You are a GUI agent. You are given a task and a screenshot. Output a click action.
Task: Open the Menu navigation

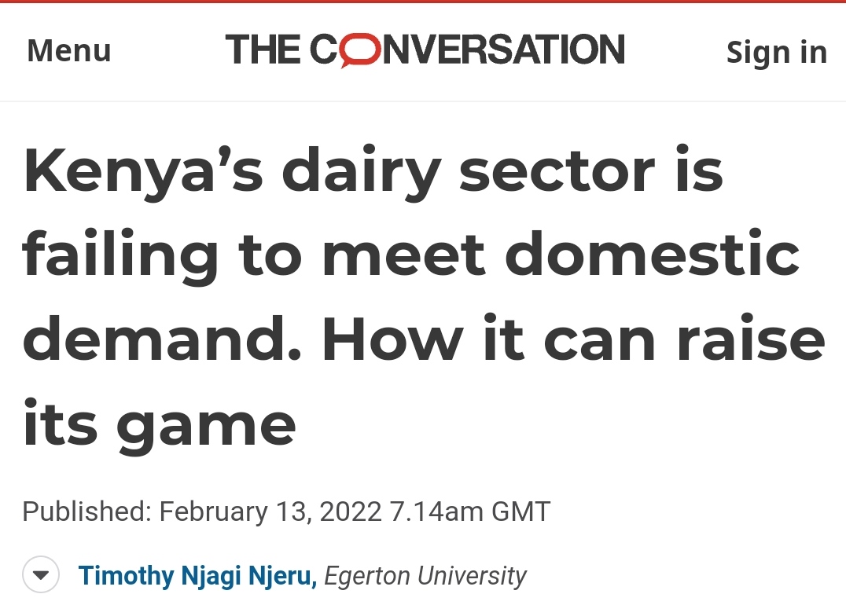69,52
